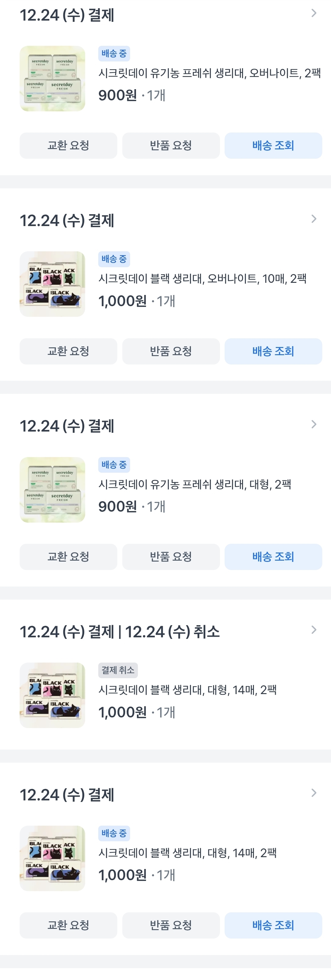The image size is (331, 980).
Task: Tap 배송 조회 on the bottom order
Action: tap(273, 925)
